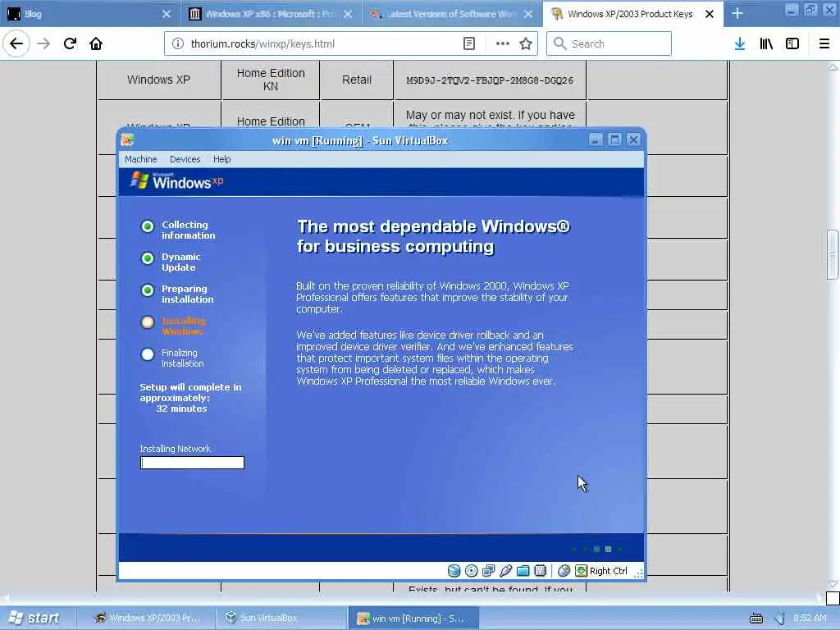Go to the browser home page
This screenshot has width=840, height=630.
[x=96, y=43]
